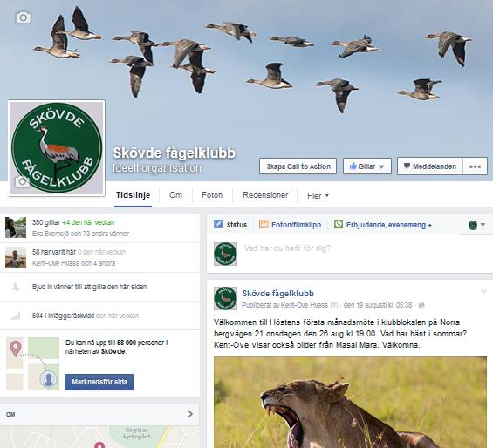Open the three-dots more options menu

(x=475, y=166)
